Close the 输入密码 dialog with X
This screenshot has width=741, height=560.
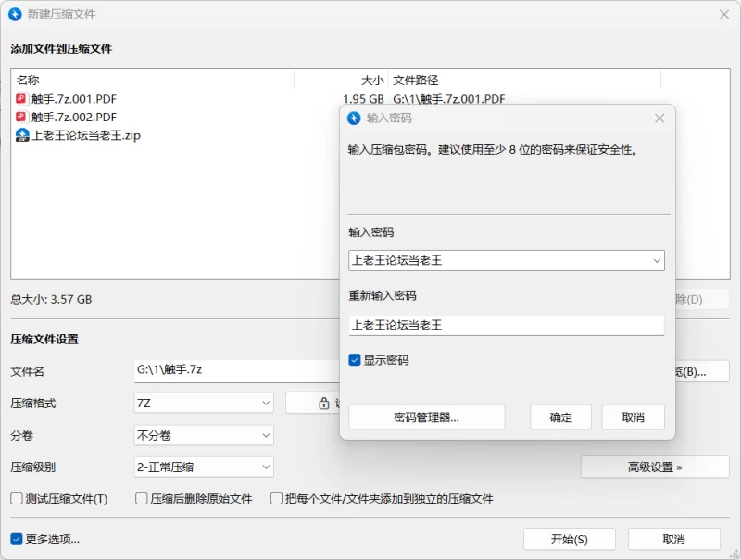coord(659,118)
